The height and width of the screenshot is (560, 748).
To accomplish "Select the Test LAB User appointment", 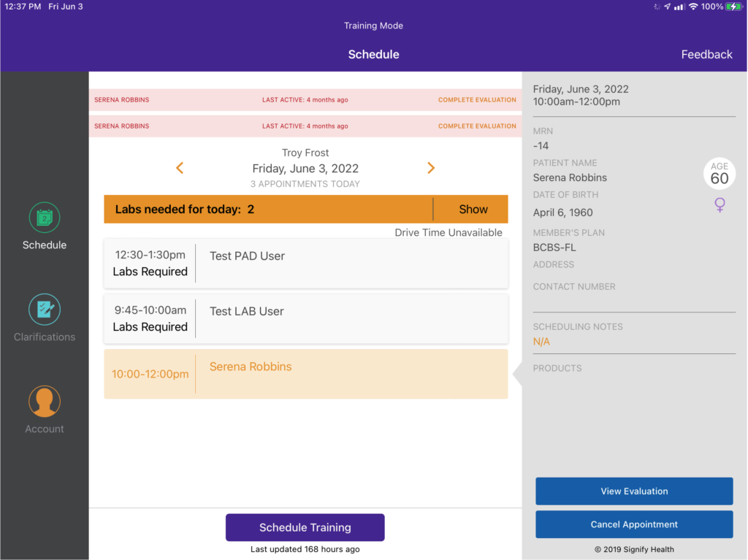I will point(305,319).
